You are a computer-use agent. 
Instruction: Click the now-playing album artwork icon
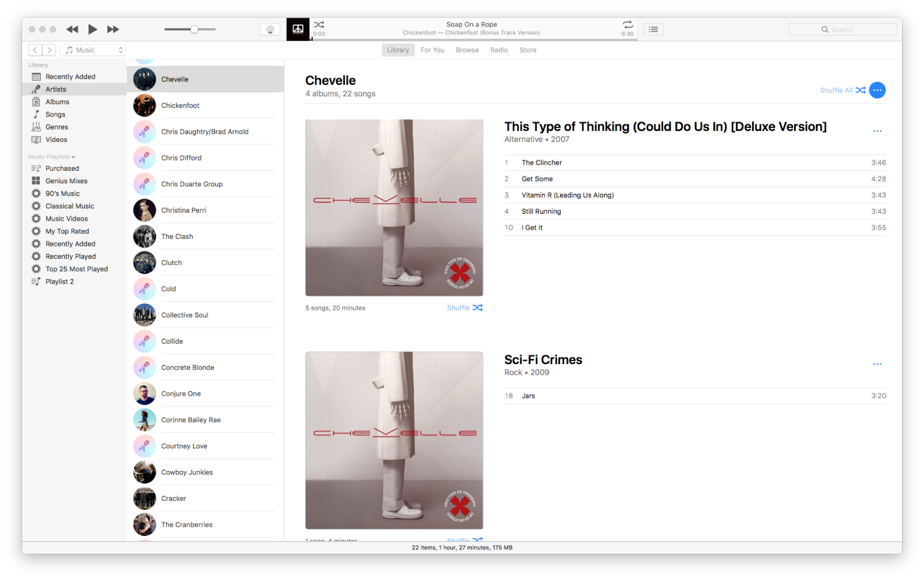pyautogui.click(x=298, y=29)
